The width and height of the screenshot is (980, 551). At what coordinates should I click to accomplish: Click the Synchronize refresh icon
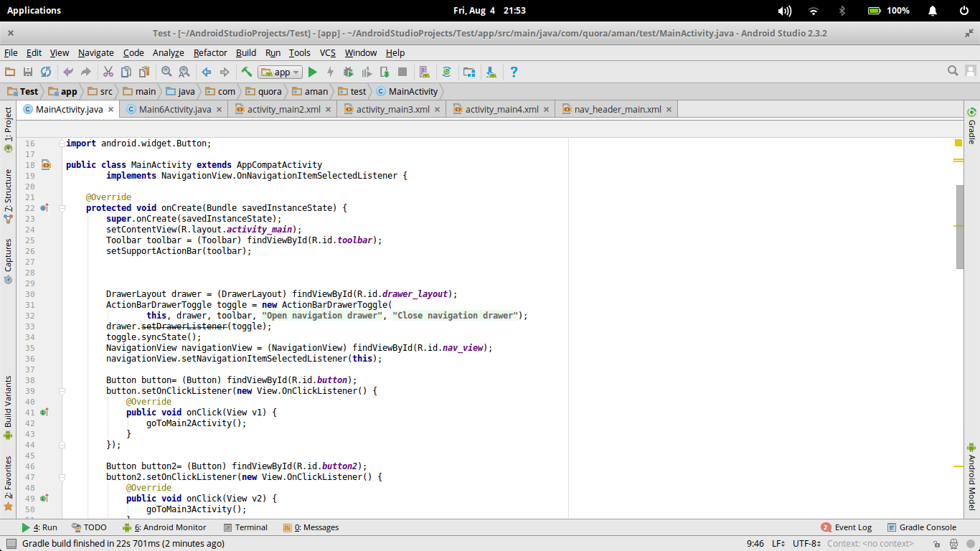(46, 72)
